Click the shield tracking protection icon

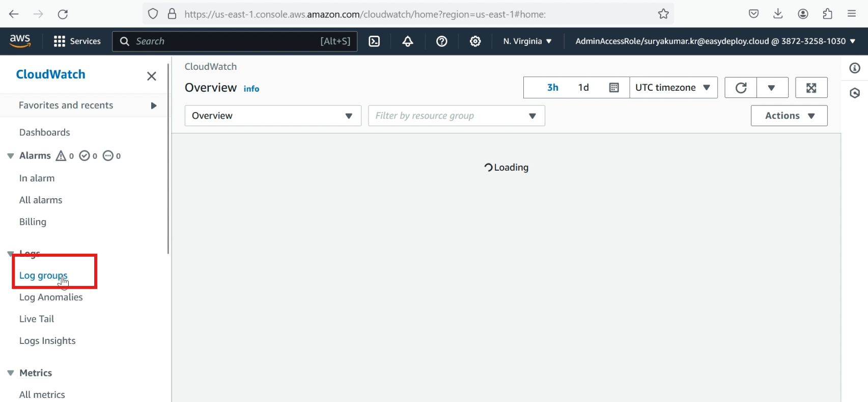[153, 14]
